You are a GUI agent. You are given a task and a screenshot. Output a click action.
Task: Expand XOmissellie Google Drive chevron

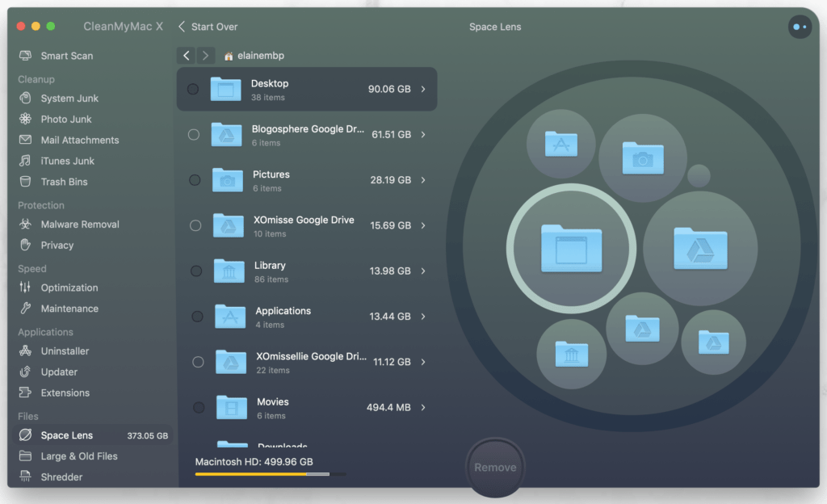[x=423, y=362]
